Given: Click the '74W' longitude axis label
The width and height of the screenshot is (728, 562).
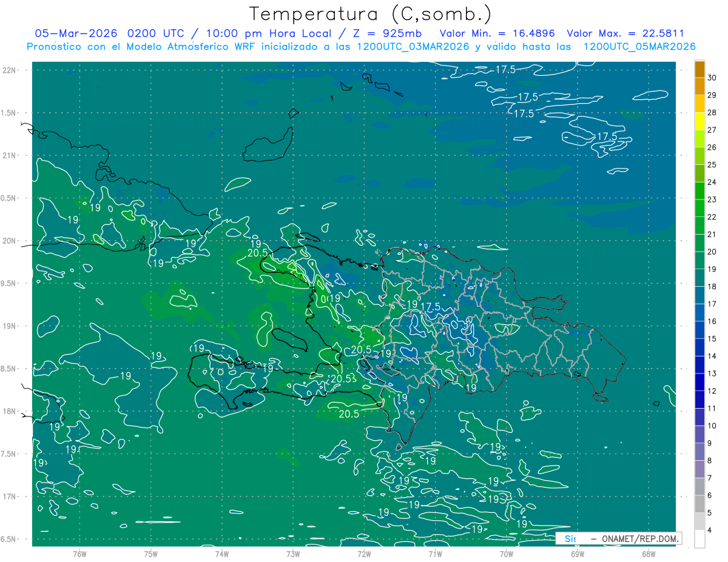Looking at the screenshot, I should coord(222,554).
